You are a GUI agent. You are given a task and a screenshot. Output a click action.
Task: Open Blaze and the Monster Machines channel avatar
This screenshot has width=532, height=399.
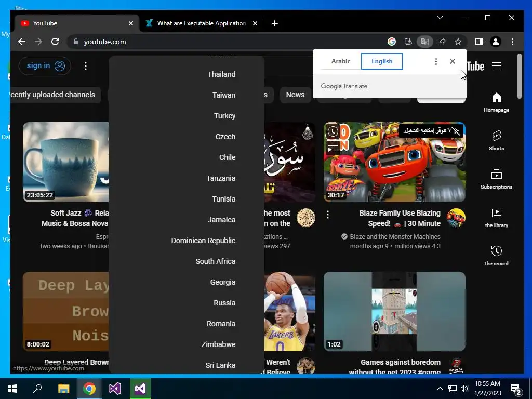click(x=456, y=218)
